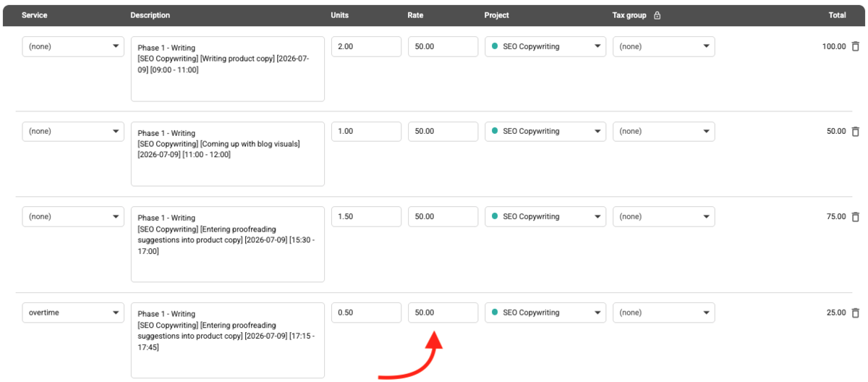The image size is (868, 382).
Task: Click the Project column header
Action: [x=496, y=15]
